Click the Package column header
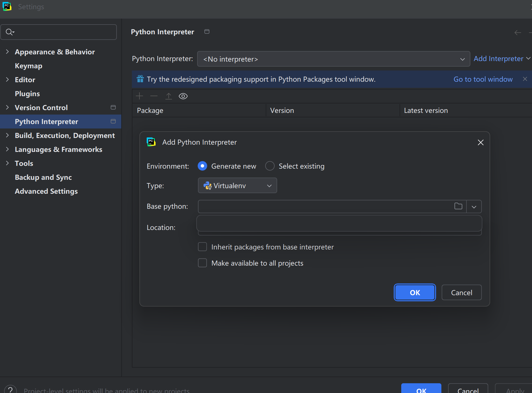The width and height of the screenshot is (532, 393). [199, 110]
